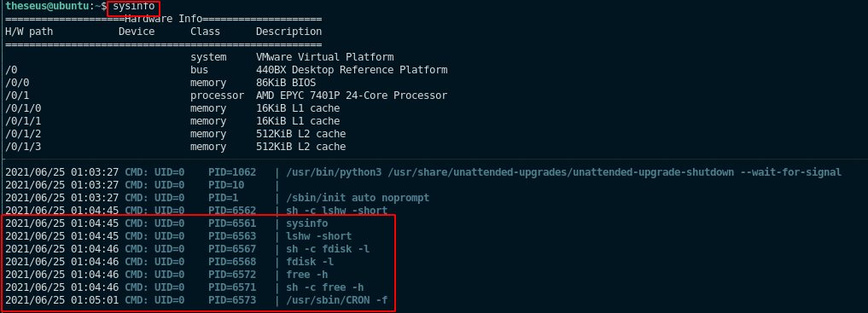Click the Hardware Info header line
Image resolution: width=868 pixels, height=313 pixels.
[x=163, y=19]
